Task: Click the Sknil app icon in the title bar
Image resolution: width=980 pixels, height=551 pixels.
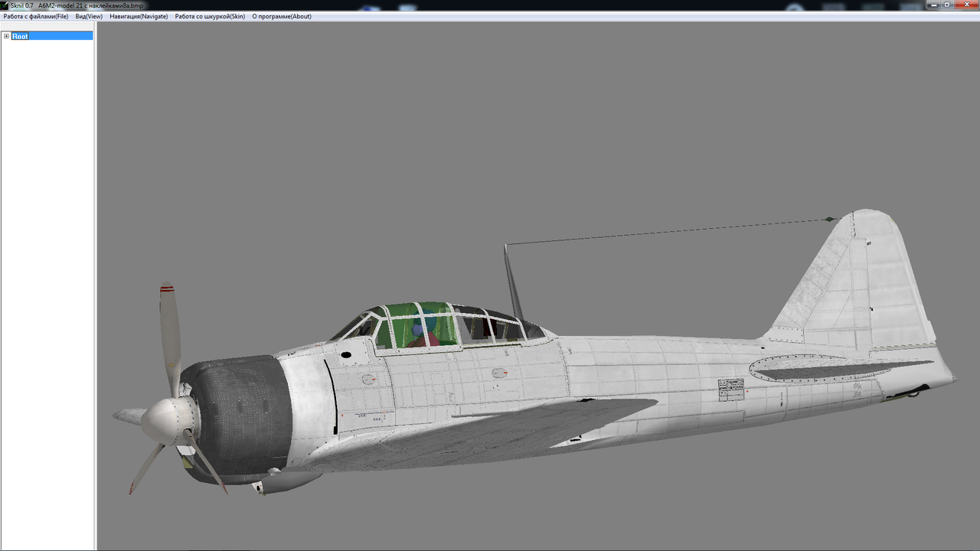Action: (5, 5)
